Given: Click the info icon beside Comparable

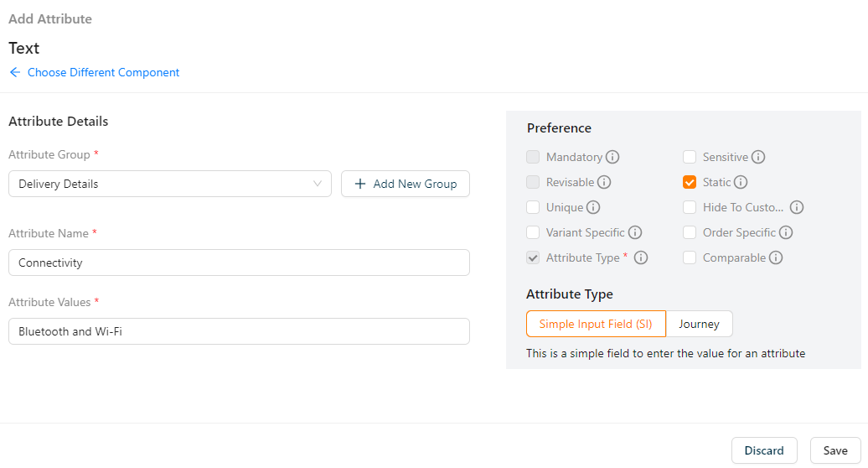Looking at the screenshot, I should pyautogui.click(x=776, y=257).
